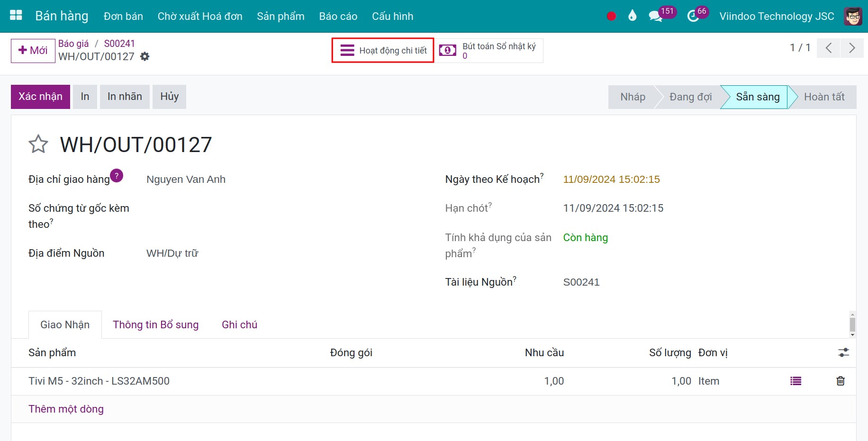Go back to Báo giá breadcrumb

pyautogui.click(x=73, y=44)
